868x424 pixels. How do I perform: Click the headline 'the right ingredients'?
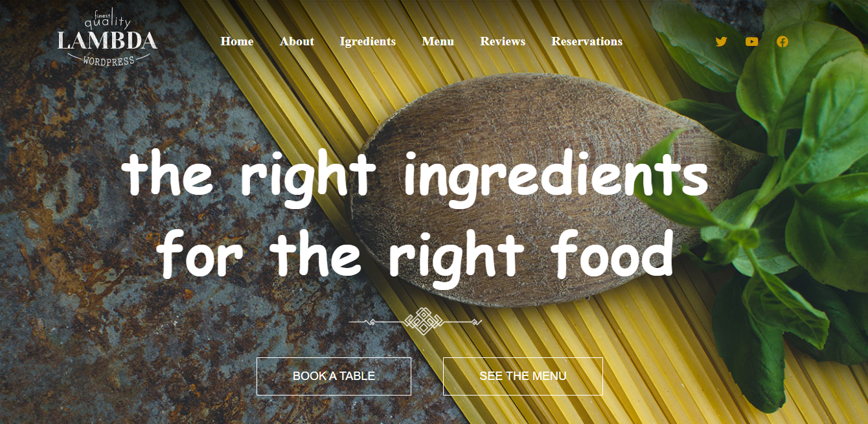point(415,176)
